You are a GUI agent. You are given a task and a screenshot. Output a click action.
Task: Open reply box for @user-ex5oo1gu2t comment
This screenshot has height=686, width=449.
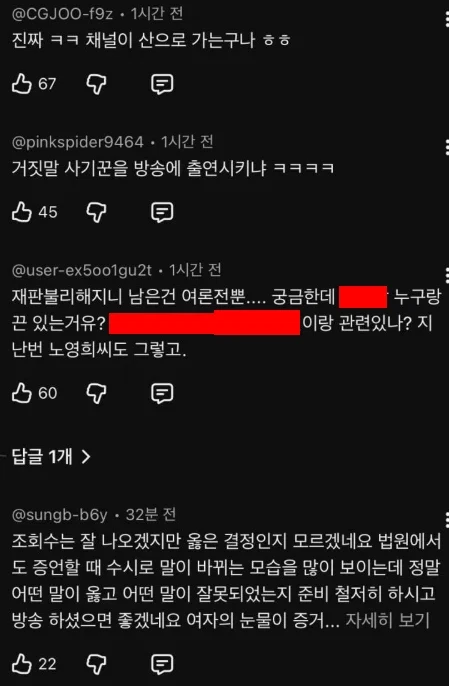click(x=162, y=393)
